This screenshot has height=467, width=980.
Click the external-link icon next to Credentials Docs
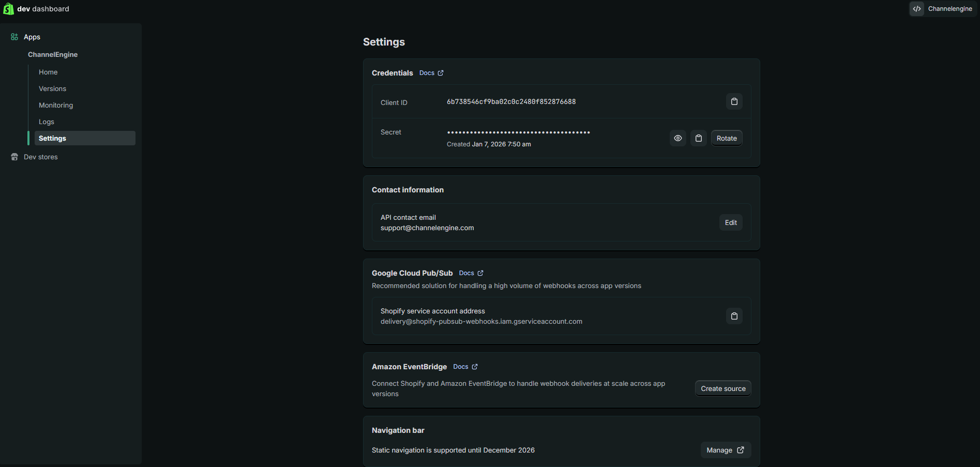[x=441, y=73]
